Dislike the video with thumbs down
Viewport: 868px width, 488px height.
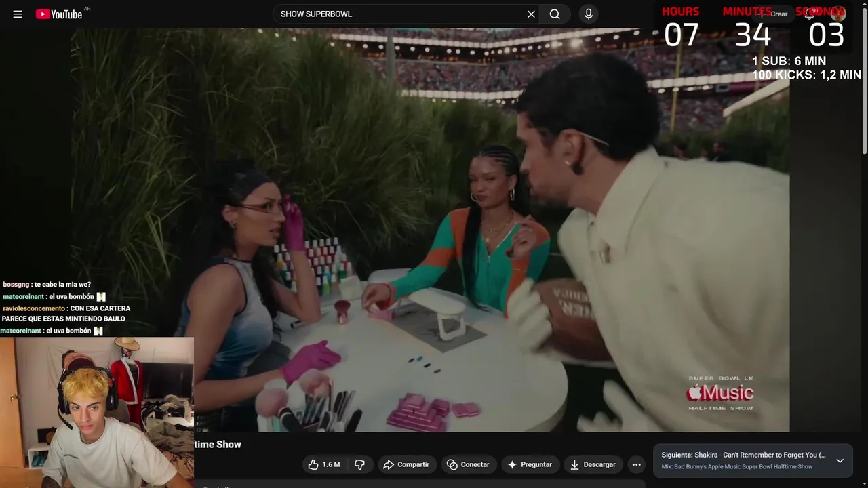(x=360, y=464)
